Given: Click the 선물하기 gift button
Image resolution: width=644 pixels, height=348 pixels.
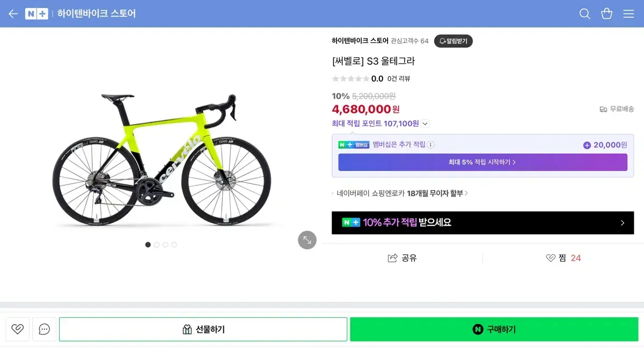Looking at the screenshot, I should pyautogui.click(x=203, y=329).
